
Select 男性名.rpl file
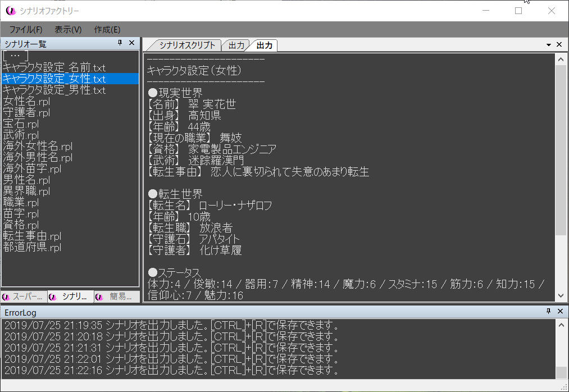tap(26, 180)
